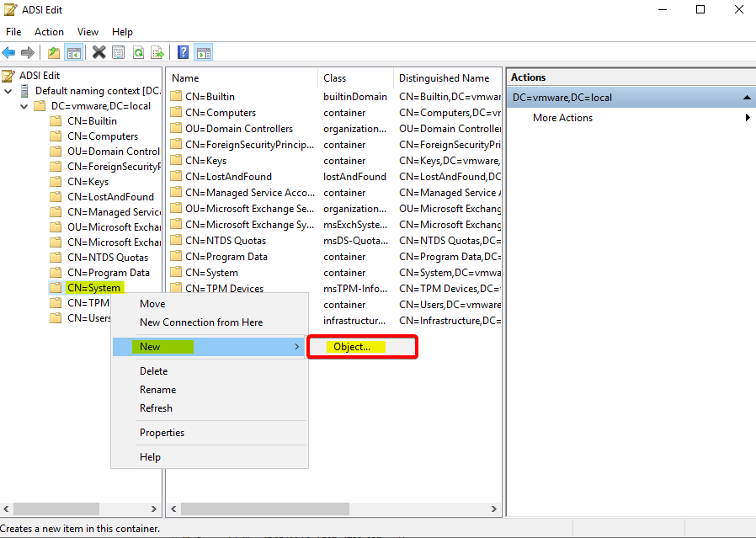Click the Delete X toolbar icon

[x=98, y=52]
